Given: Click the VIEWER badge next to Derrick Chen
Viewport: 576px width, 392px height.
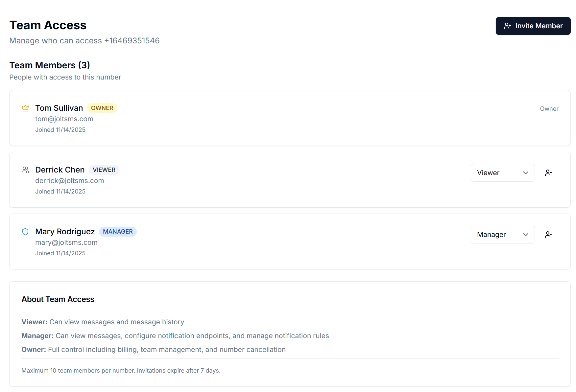Looking at the screenshot, I should point(104,170).
